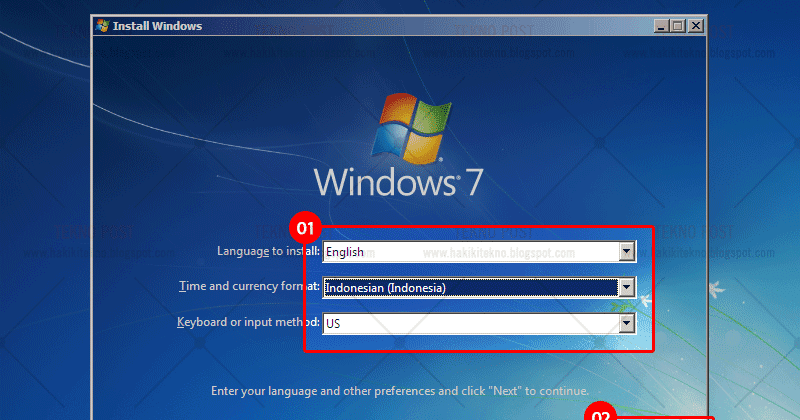This screenshot has height=420, width=800.
Task: Click the 'Time and currency format:' label
Action: click(x=249, y=286)
